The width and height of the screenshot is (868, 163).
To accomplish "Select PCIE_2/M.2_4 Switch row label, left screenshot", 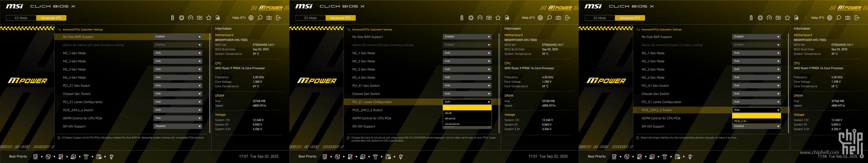I will [x=78, y=110].
